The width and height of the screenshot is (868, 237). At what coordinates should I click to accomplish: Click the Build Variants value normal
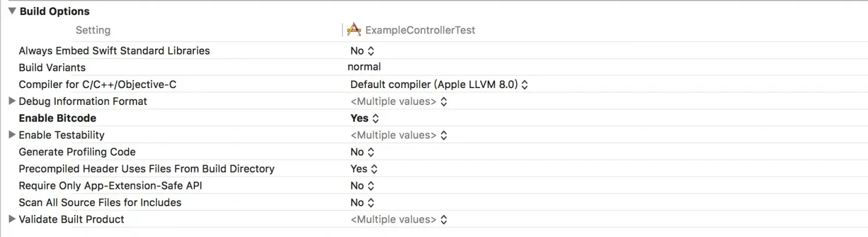tap(364, 67)
